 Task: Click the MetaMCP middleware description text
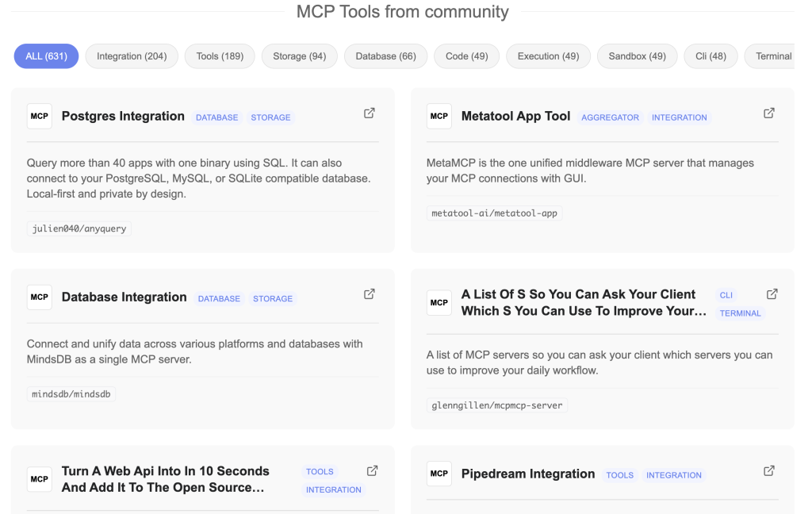tap(590, 171)
